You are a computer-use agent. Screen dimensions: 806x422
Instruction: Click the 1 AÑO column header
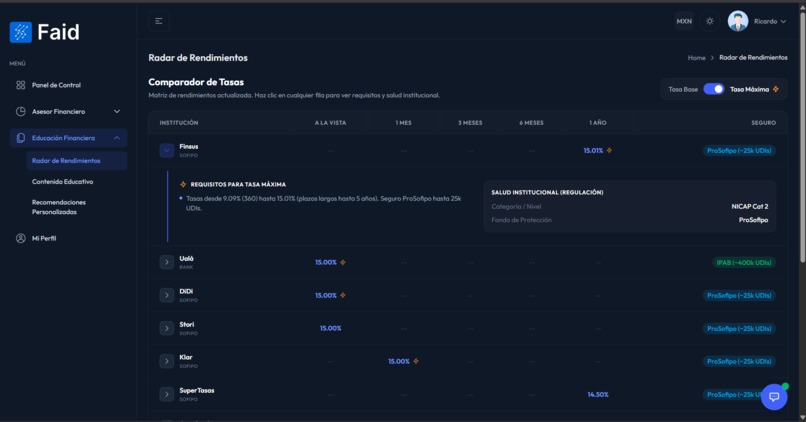tap(598, 123)
